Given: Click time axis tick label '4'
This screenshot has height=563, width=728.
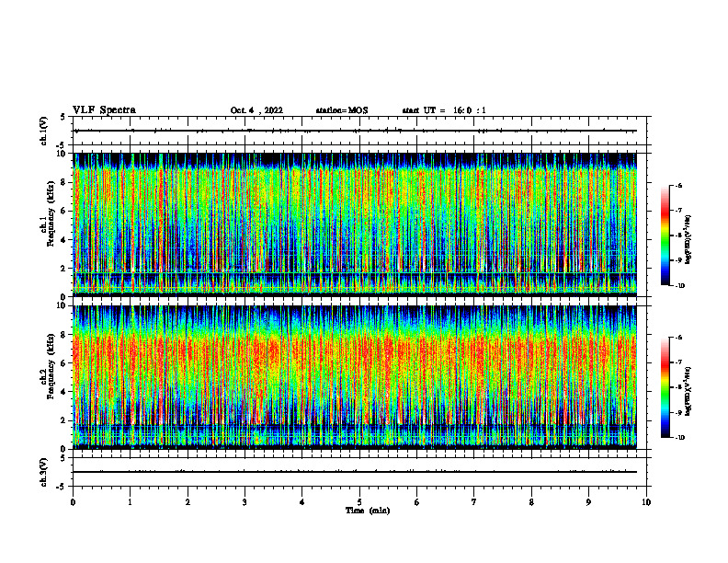Looking at the screenshot, I should [x=302, y=502].
